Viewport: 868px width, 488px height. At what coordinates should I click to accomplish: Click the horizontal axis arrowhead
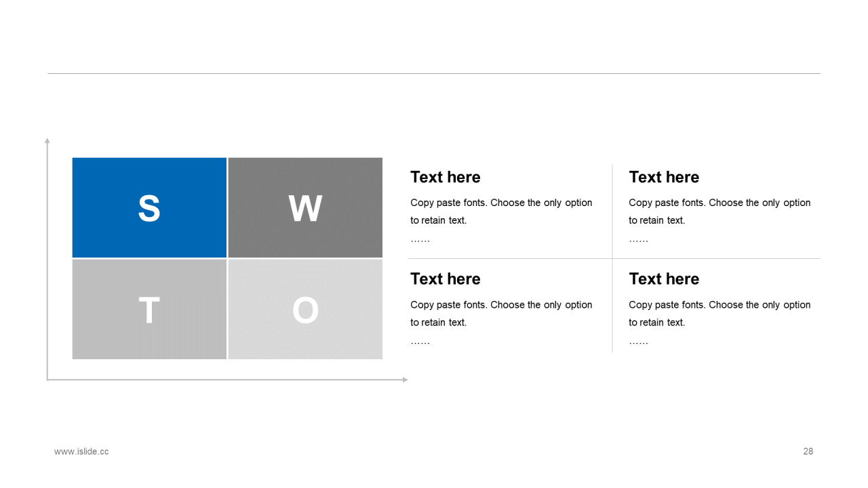pyautogui.click(x=405, y=380)
